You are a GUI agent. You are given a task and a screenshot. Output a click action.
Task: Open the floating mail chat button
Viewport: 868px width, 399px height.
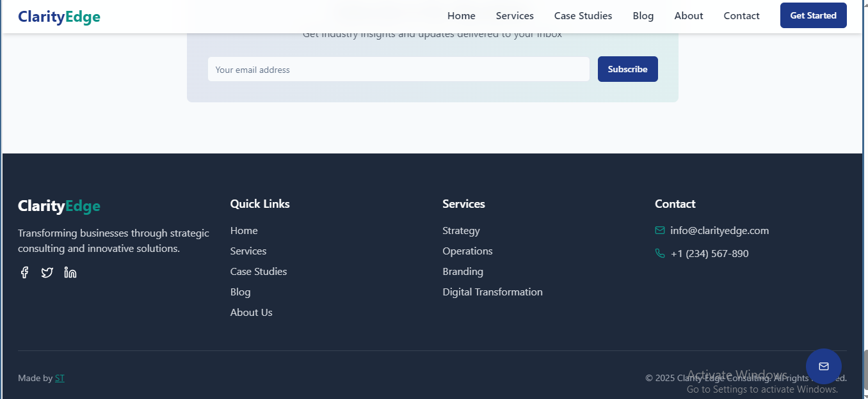(x=824, y=366)
